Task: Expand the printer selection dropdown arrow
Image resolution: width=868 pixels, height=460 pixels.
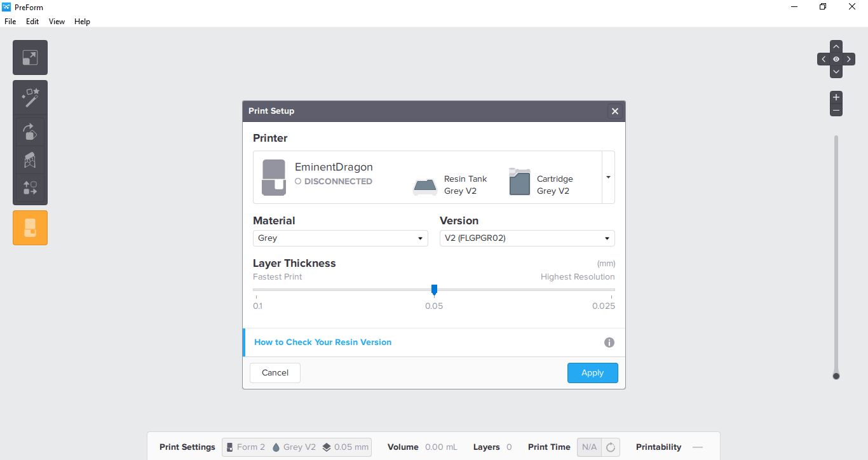Action: tap(608, 177)
